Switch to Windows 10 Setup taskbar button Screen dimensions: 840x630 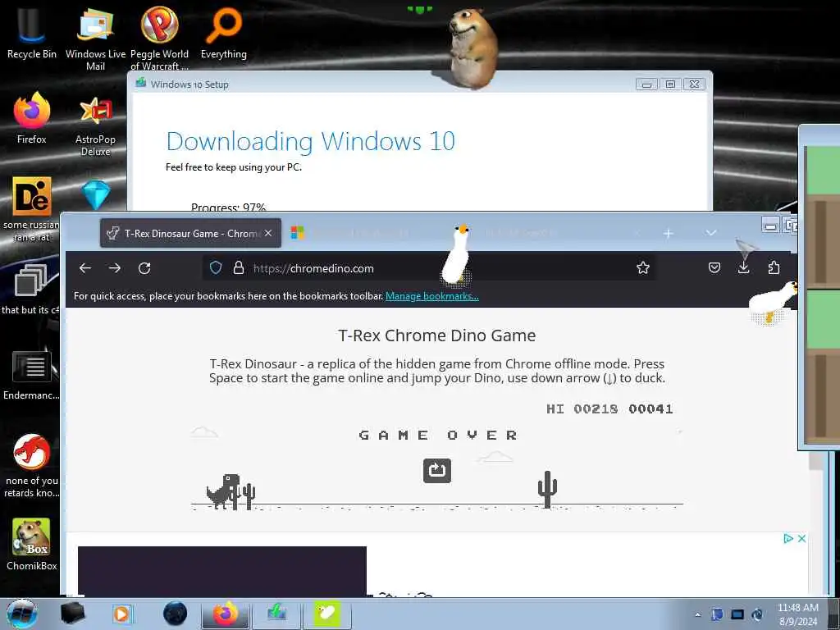point(276,614)
